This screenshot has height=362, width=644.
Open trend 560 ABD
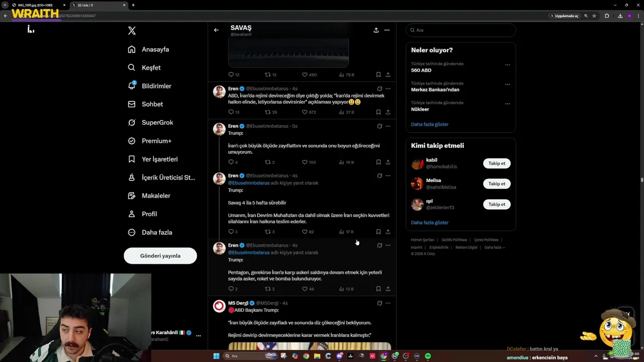point(421,70)
